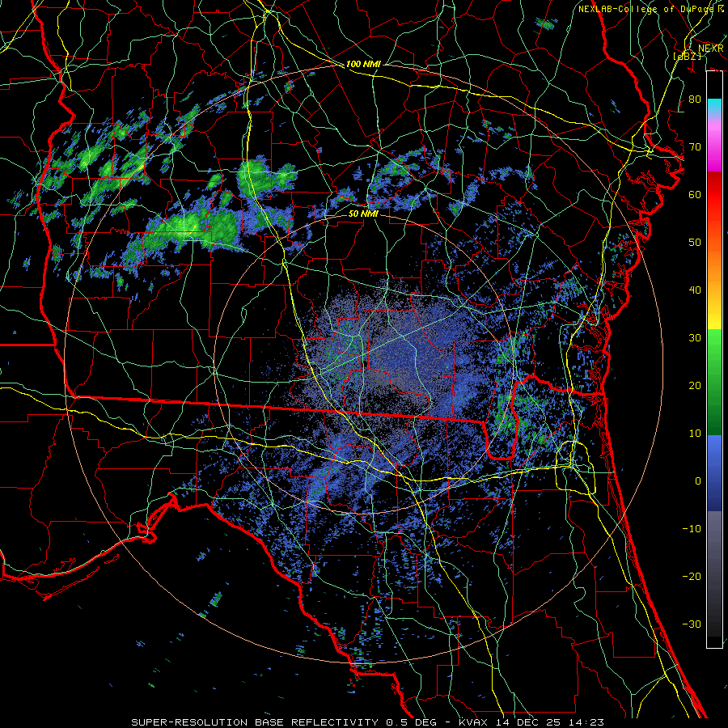The image size is (728, 728).
Task: Click the -10 value on dBZ scale
Action: point(692,528)
